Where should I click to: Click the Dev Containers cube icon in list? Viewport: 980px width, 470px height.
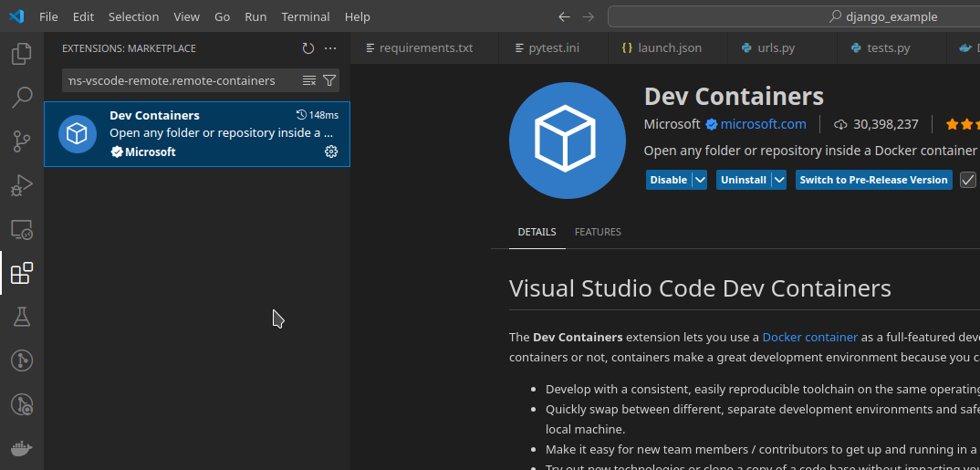pos(78,134)
